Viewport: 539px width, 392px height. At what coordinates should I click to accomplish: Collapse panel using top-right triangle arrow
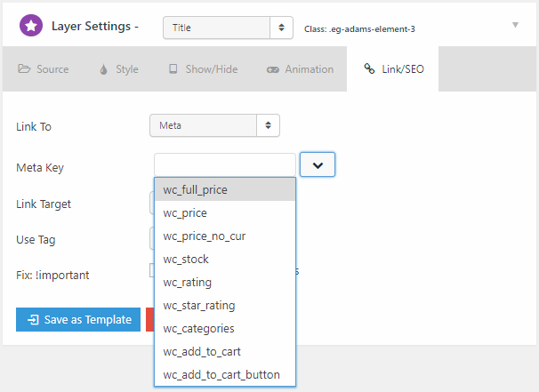coord(515,25)
